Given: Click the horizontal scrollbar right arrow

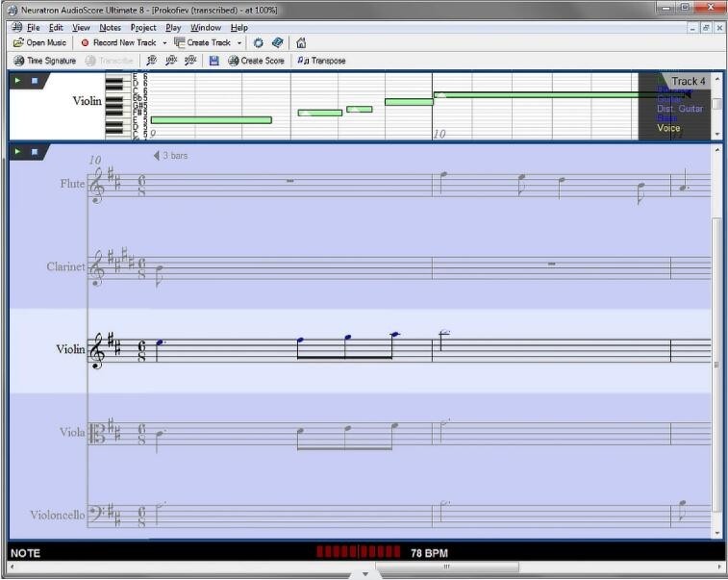Looking at the screenshot, I should 719,567.
